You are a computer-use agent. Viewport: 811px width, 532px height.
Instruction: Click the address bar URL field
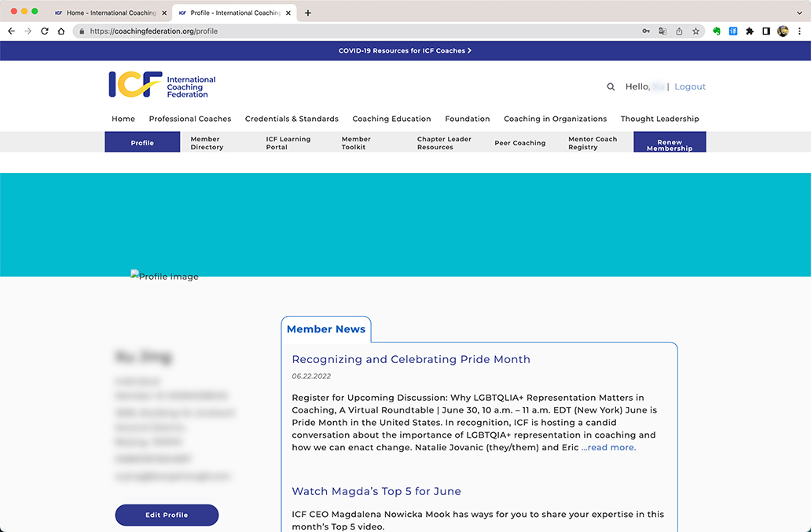click(354, 31)
